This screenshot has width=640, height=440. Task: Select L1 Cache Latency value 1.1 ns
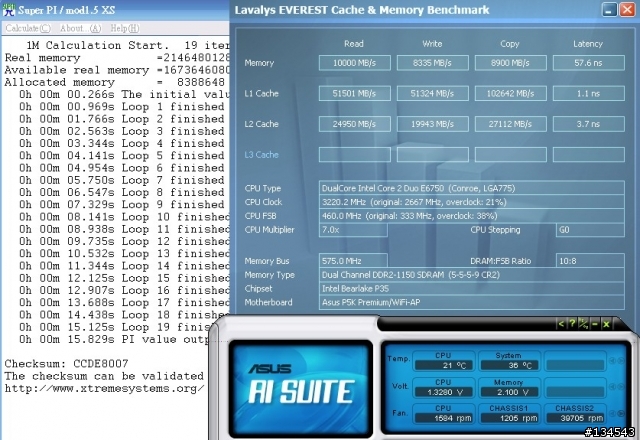coord(588,93)
